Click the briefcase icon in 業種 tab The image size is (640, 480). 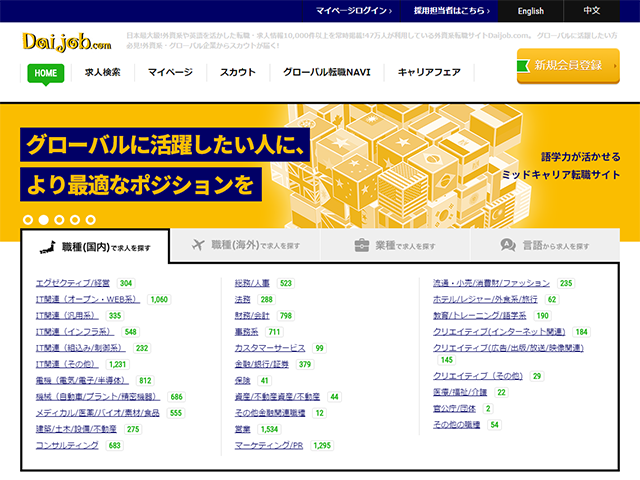362,245
